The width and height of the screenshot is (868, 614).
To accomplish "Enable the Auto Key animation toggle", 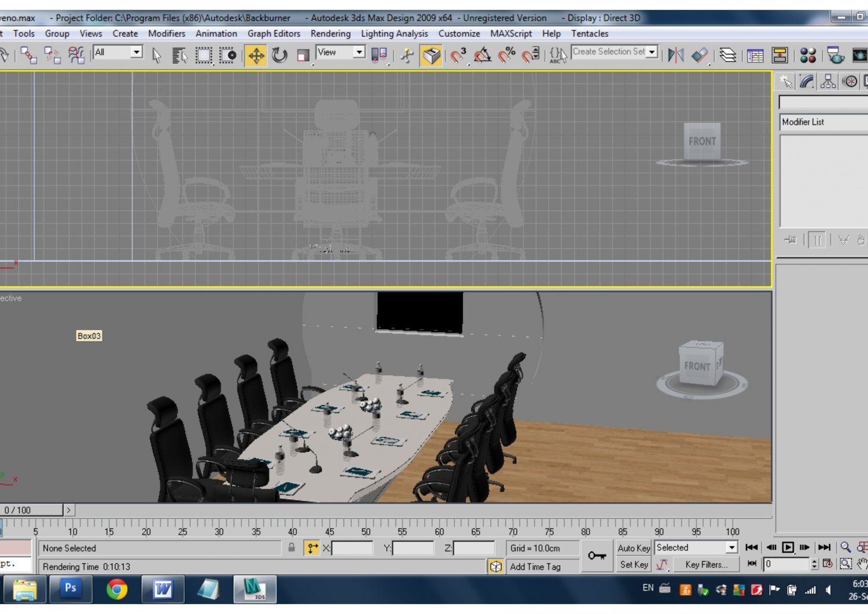I will (x=633, y=547).
